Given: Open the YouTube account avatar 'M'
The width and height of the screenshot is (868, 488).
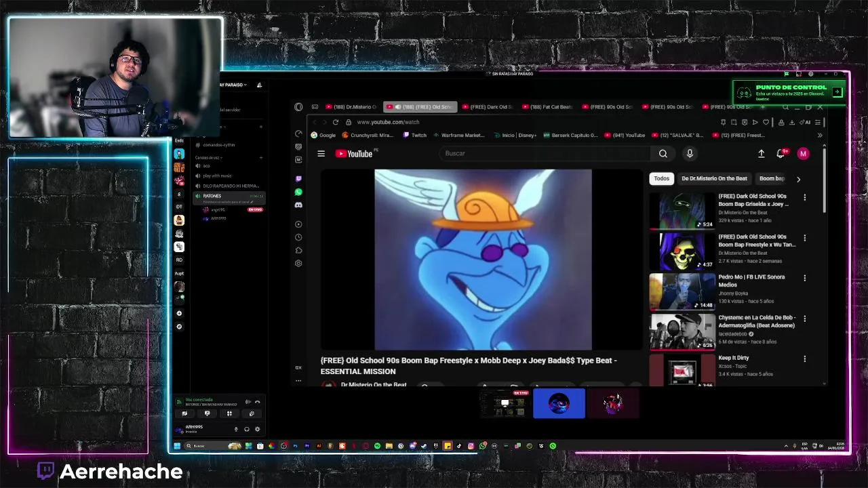Looking at the screenshot, I should [x=803, y=154].
